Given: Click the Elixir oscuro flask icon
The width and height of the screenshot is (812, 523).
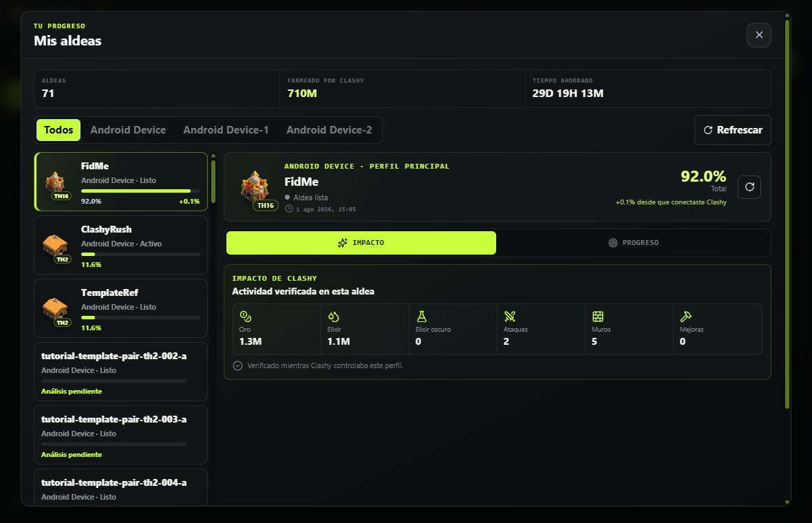Looking at the screenshot, I should click(x=422, y=317).
